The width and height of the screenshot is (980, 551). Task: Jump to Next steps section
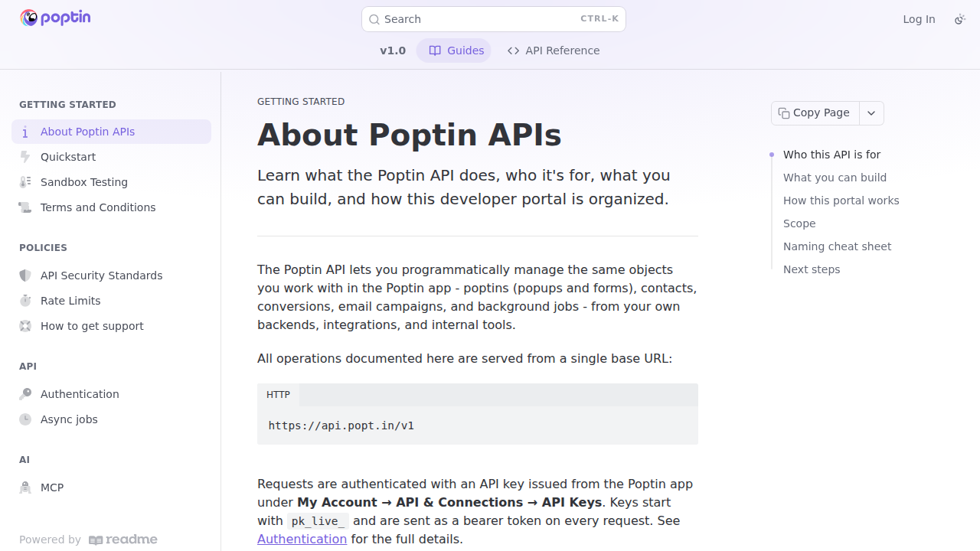click(x=812, y=269)
